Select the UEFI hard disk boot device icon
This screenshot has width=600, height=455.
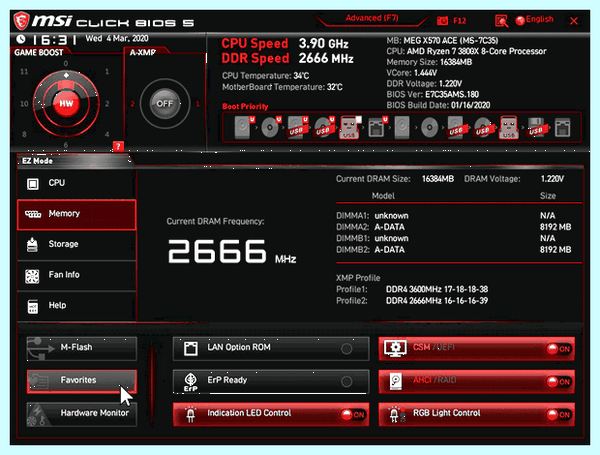[x=244, y=127]
